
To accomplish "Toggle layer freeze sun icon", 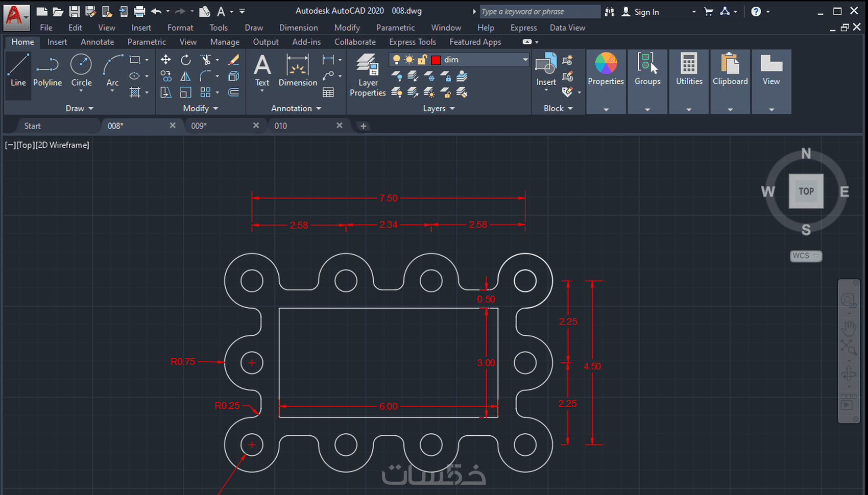I will pos(409,60).
